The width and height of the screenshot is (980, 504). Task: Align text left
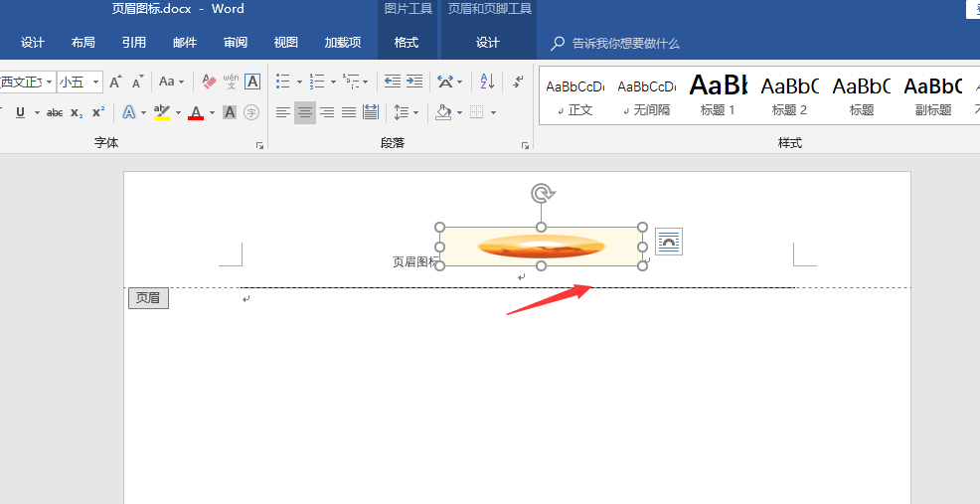pyautogui.click(x=283, y=112)
